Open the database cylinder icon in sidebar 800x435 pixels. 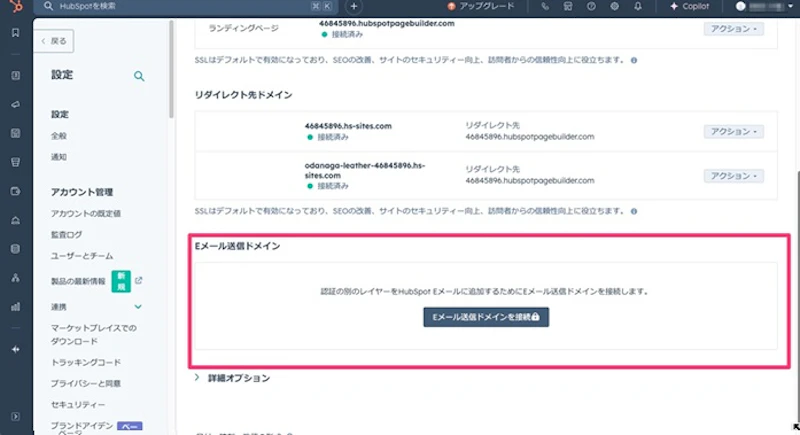point(15,249)
